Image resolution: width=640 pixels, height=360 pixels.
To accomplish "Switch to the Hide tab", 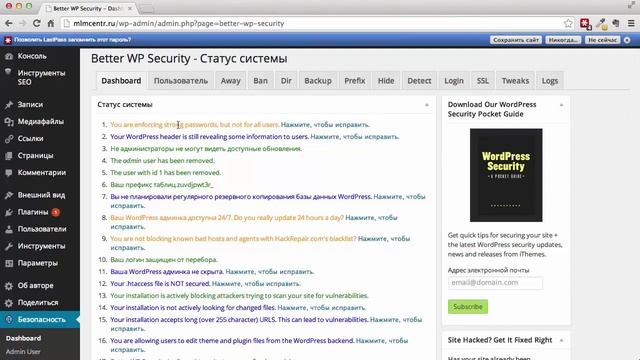I will coord(386,81).
